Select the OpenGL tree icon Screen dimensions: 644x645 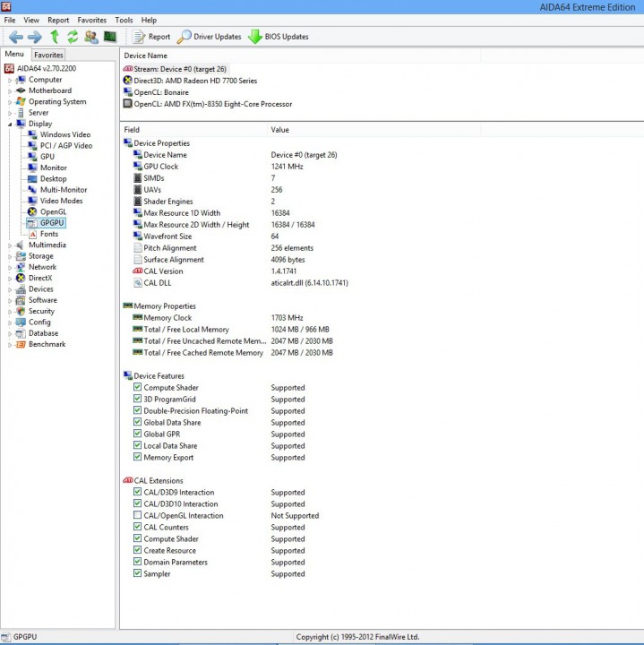coord(32,211)
